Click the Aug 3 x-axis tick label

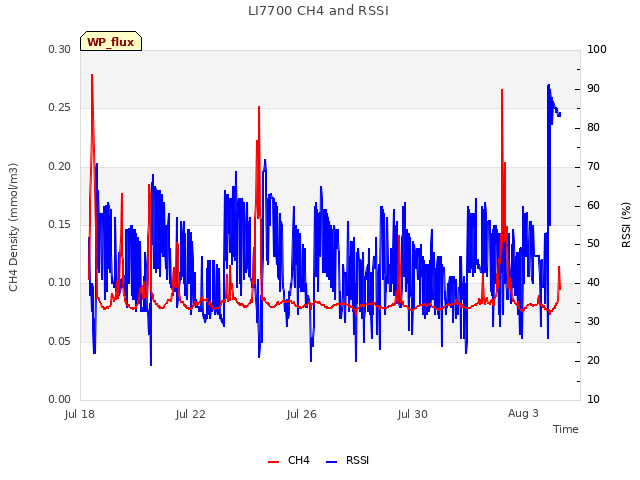[x=523, y=413]
